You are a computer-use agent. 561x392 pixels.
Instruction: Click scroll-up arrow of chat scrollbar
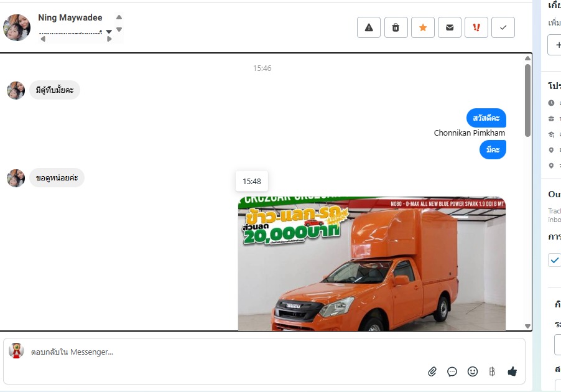[528, 58]
